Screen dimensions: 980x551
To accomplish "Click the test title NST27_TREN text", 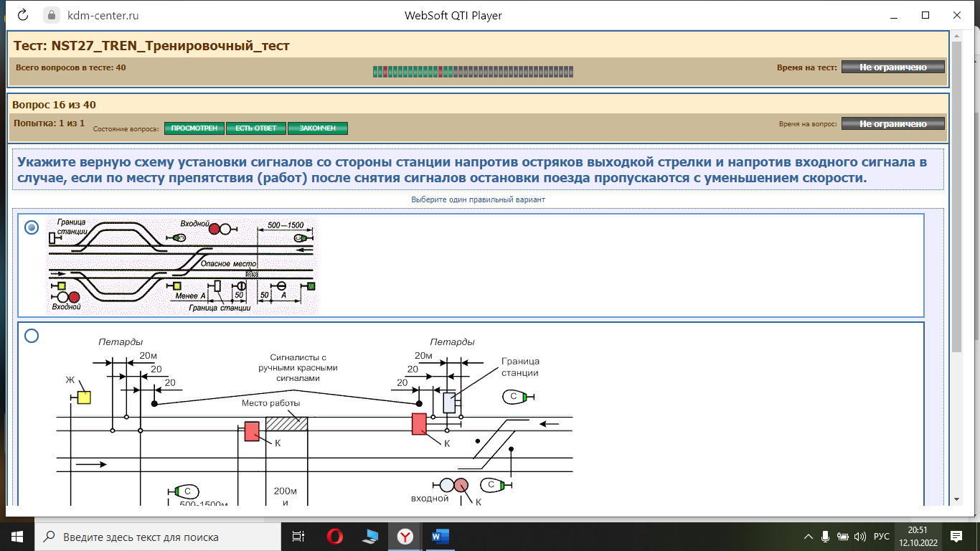I will pyautogui.click(x=151, y=46).
